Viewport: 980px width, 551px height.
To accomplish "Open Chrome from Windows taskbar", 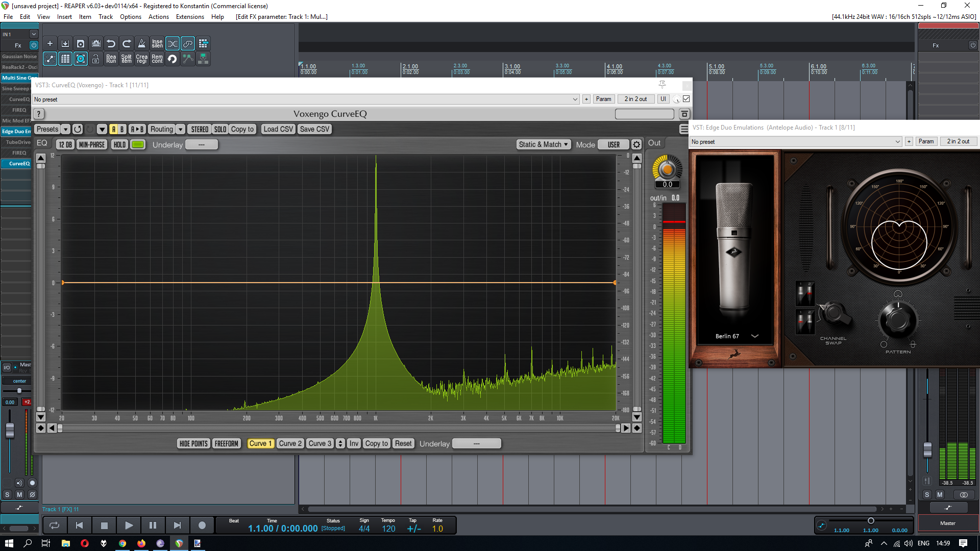I will coord(122,543).
